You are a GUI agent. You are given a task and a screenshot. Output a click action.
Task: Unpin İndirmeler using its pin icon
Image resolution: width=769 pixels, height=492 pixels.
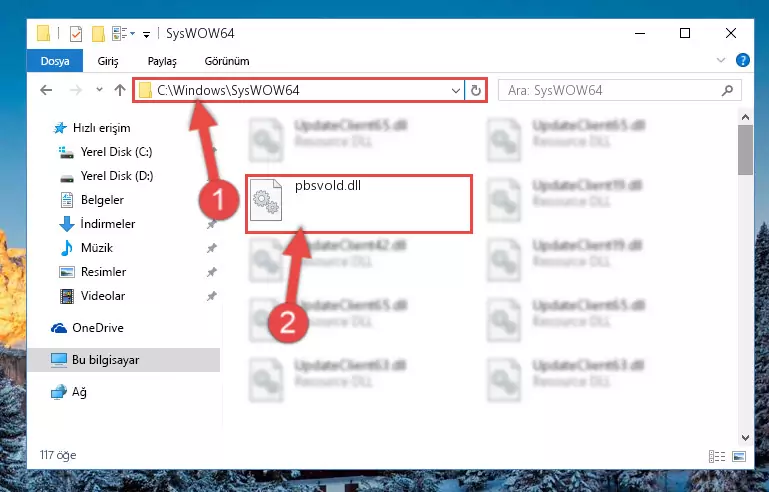(x=211, y=224)
